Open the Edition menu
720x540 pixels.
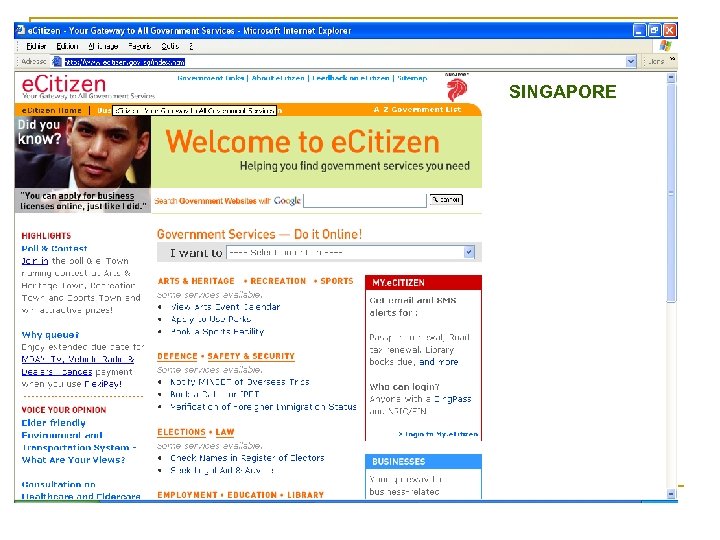pyautogui.click(x=67, y=46)
